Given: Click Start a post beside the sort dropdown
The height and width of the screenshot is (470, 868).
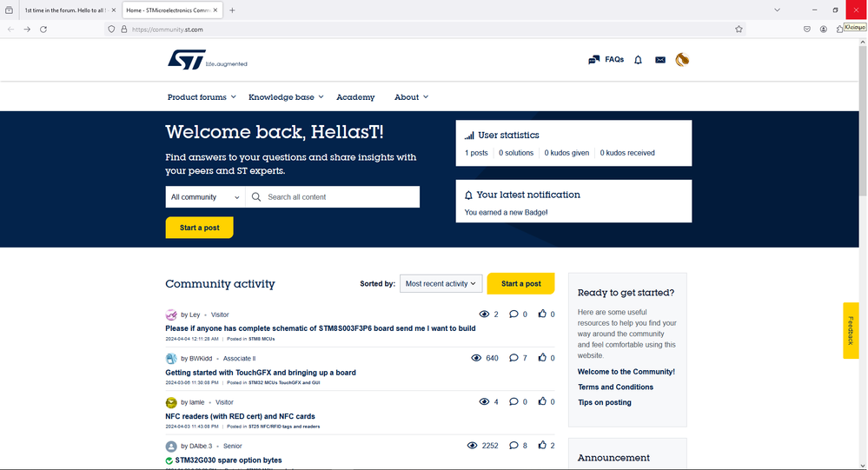Looking at the screenshot, I should (521, 283).
